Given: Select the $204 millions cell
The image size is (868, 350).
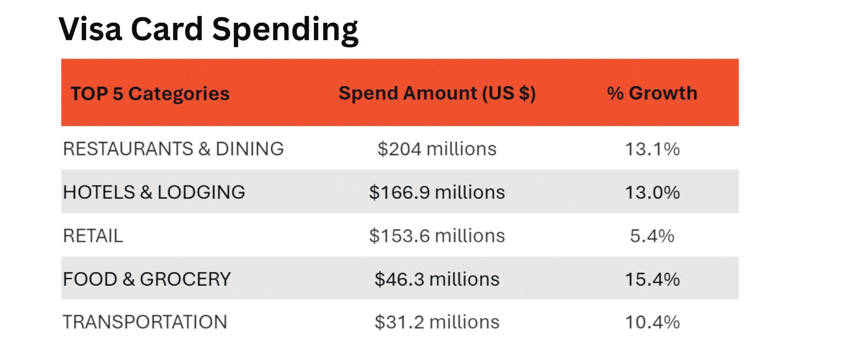Looking at the screenshot, I should point(437,149).
